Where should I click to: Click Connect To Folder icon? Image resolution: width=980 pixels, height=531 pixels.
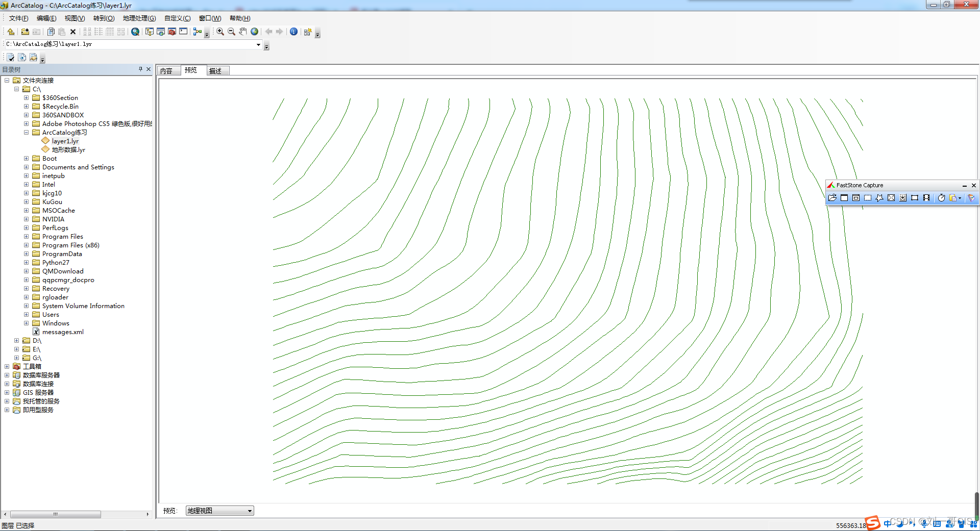pyautogui.click(x=24, y=32)
